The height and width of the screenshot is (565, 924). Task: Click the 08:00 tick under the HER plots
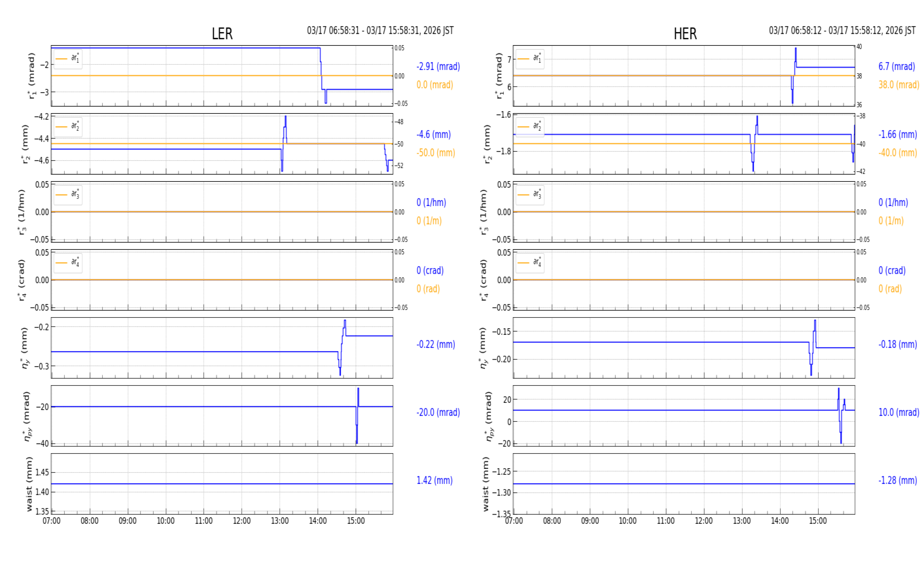tap(552, 521)
